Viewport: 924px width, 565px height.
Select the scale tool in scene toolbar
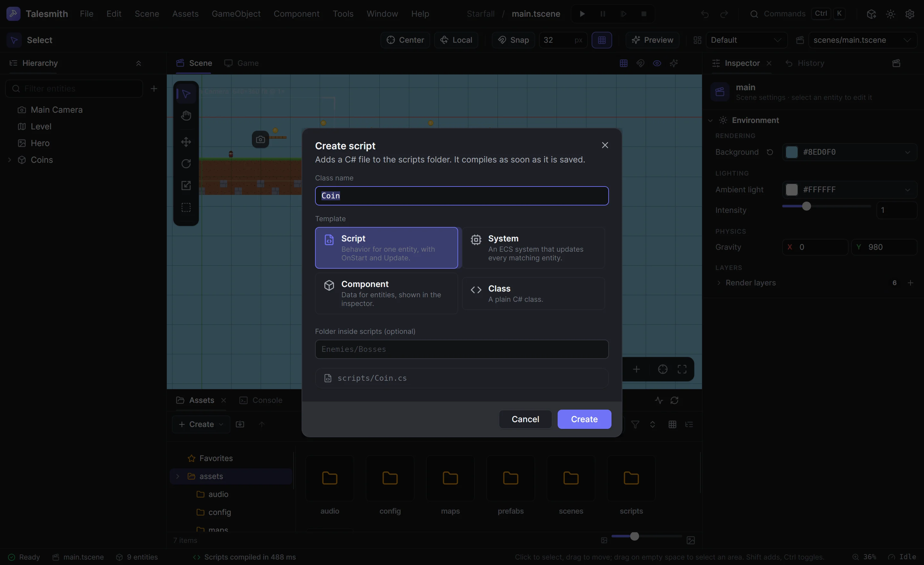pos(186,185)
